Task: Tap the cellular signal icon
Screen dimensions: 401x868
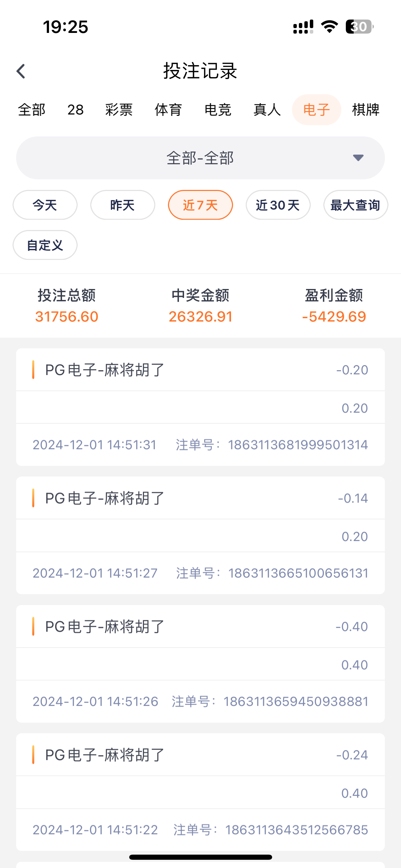Action: point(303,27)
